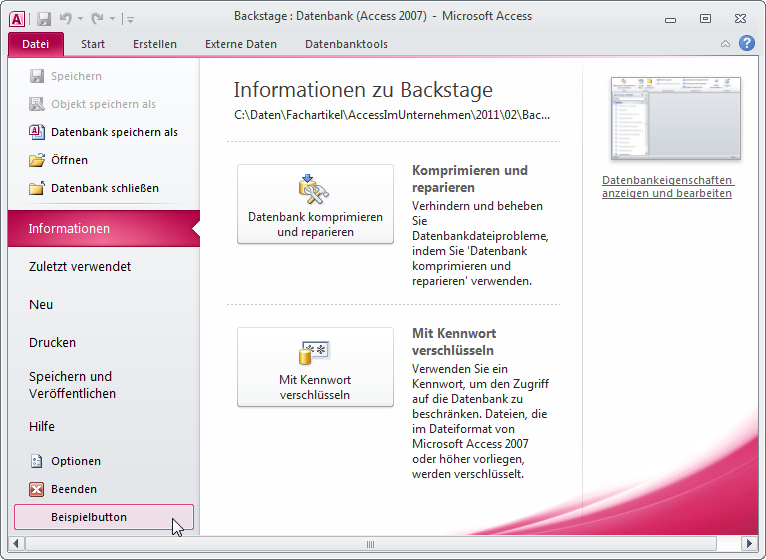Click the database preview thumbnail
The image size is (766, 560).
click(x=676, y=118)
